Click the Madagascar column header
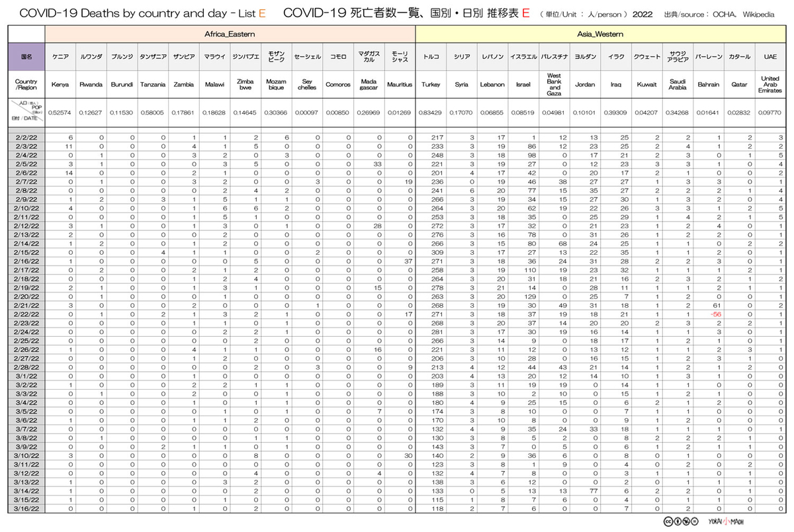Viewport: 794px width, 532px height. pyautogui.click(x=369, y=85)
